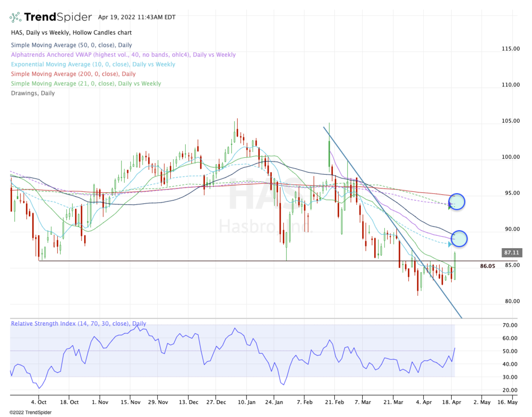Click the 115.00 price axis label
532x417 pixels.
[x=511, y=49]
